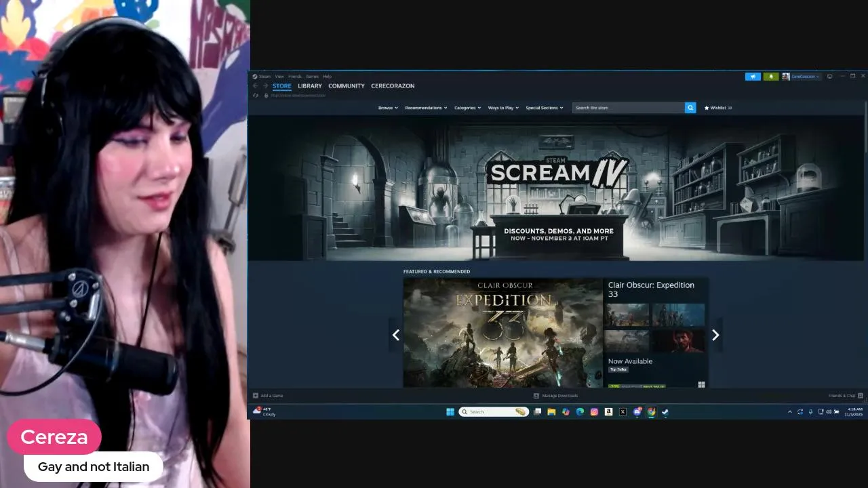Open the Friends menu in Steam
The width and height of the screenshot is (868, 488).
tap(295, 77)
